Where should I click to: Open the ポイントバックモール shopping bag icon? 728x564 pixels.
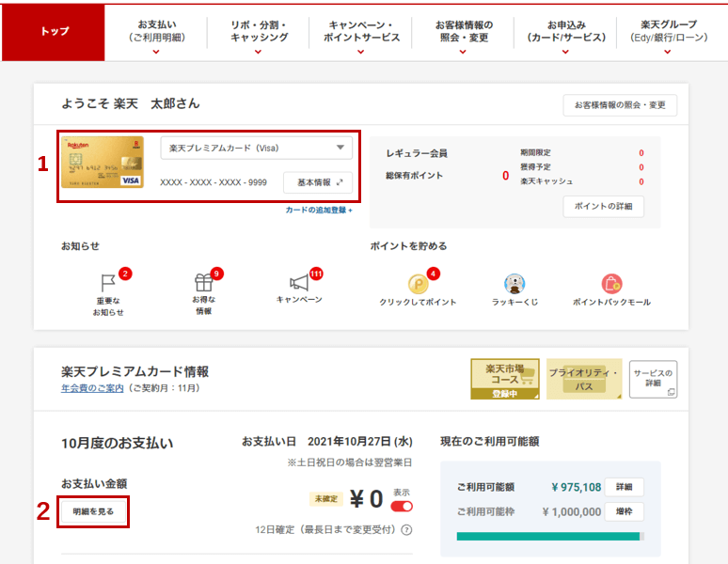click(x=611, y=283)
